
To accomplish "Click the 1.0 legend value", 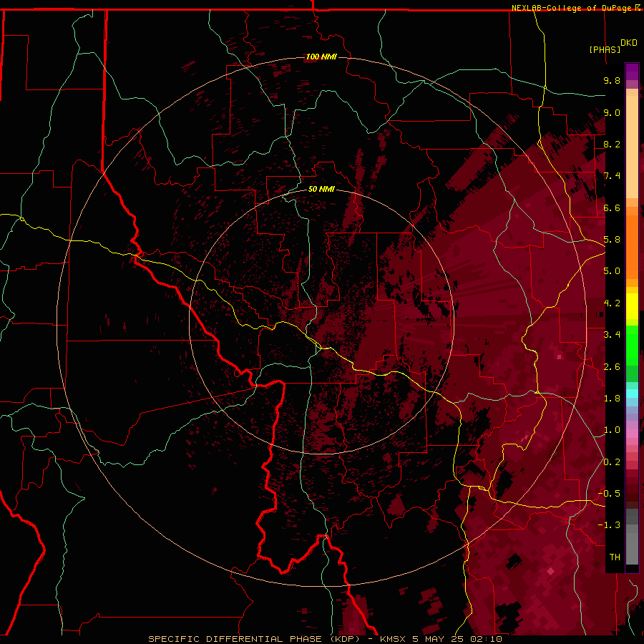I will [612, 430].
